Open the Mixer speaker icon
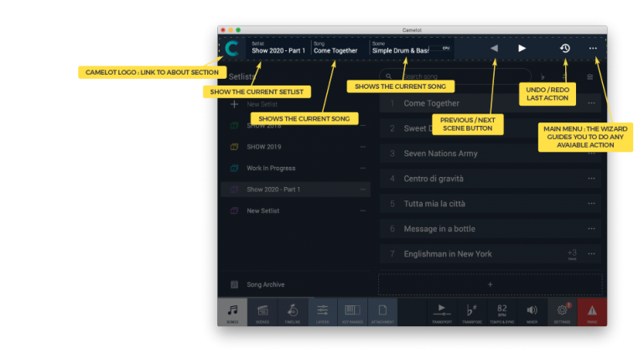The height and width of the screenshot is (364, 644). point(532,311)
